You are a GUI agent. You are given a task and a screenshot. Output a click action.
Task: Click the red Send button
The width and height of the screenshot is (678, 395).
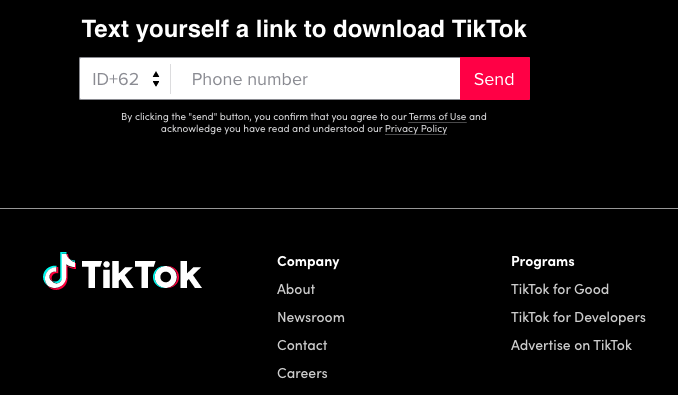pos(495,79)
